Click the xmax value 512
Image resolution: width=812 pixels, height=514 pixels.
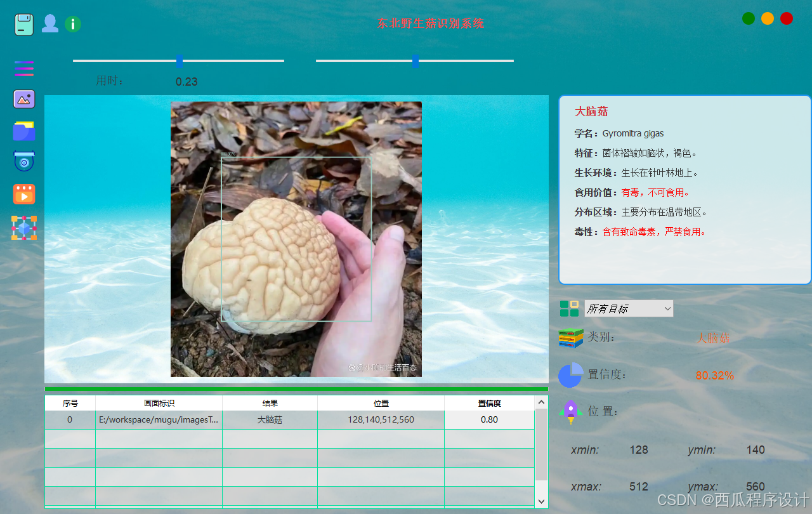[x=639, y=487]
